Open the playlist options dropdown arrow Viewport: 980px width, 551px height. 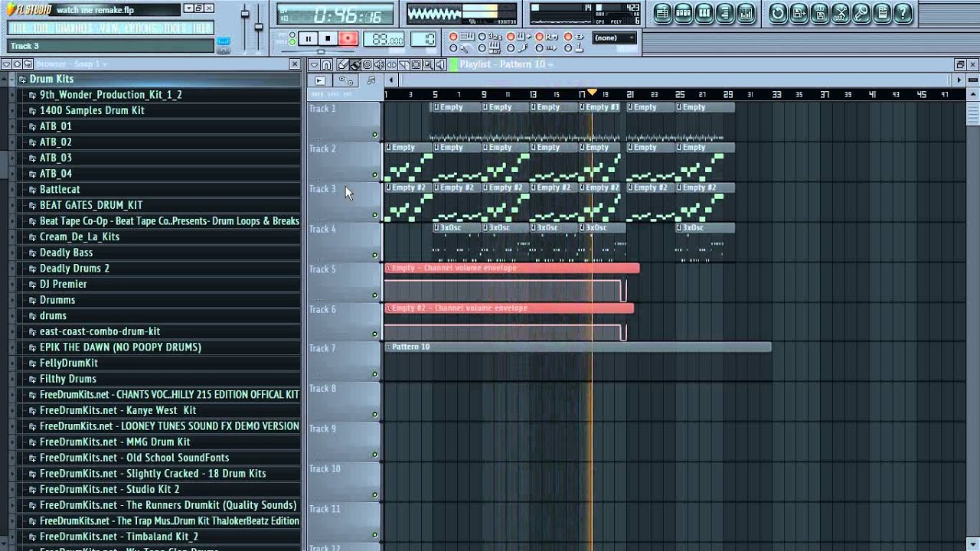pyautogui.click(x=315, y=64)
